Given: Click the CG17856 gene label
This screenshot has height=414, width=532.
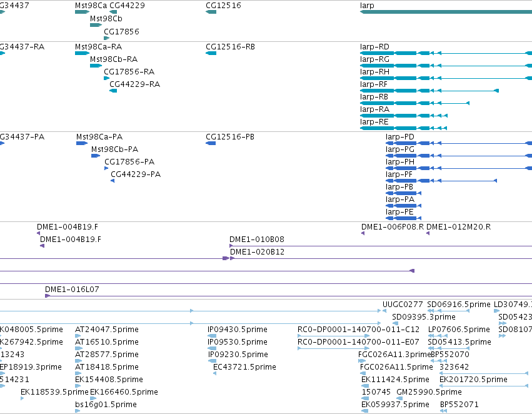Looking at the screenshot, I should click(121, 32).
